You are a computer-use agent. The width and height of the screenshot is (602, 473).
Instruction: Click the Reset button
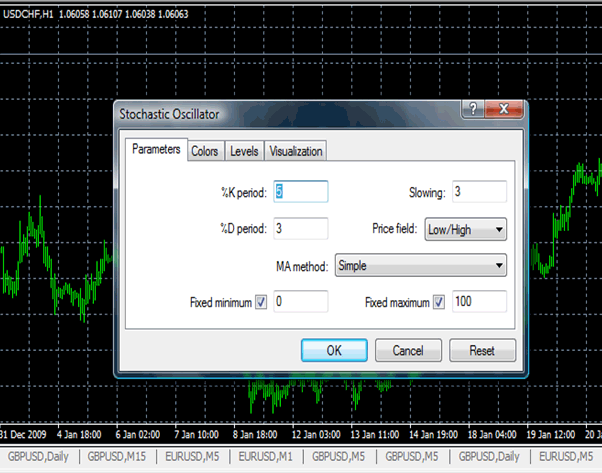pyautogui.click(x=482, y=350)
